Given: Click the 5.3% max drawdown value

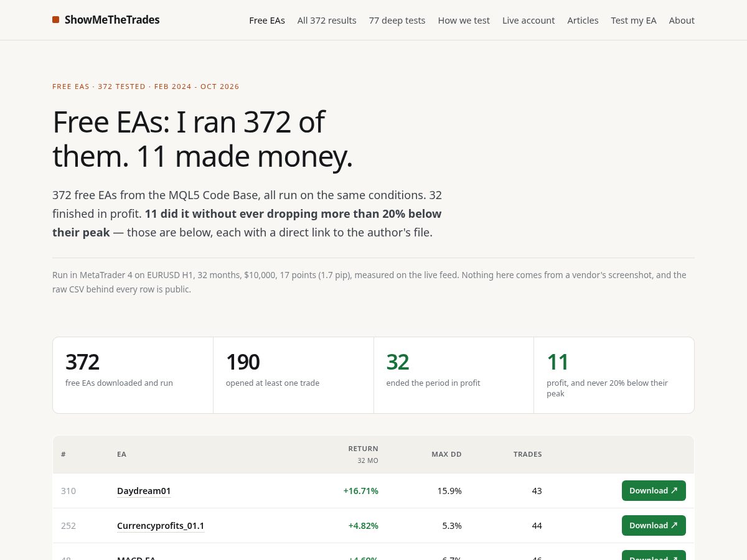Looking at the screenshot, I should 452,526.
